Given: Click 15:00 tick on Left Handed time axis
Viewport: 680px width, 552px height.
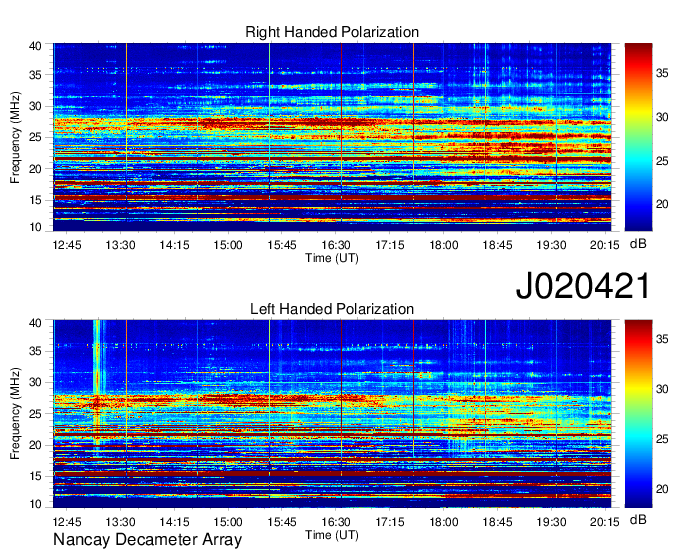Looking at the screenshot, I should pos(228,522).
